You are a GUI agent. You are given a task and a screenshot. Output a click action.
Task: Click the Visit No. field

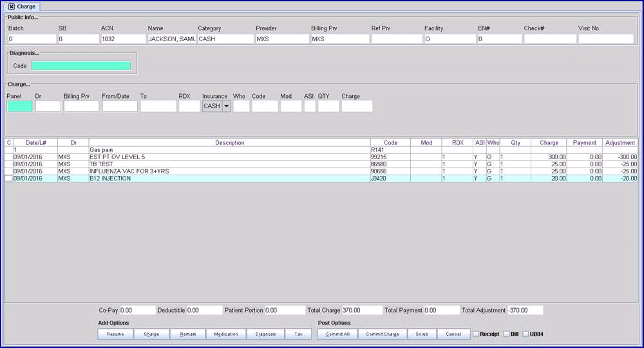coord(606,39)
